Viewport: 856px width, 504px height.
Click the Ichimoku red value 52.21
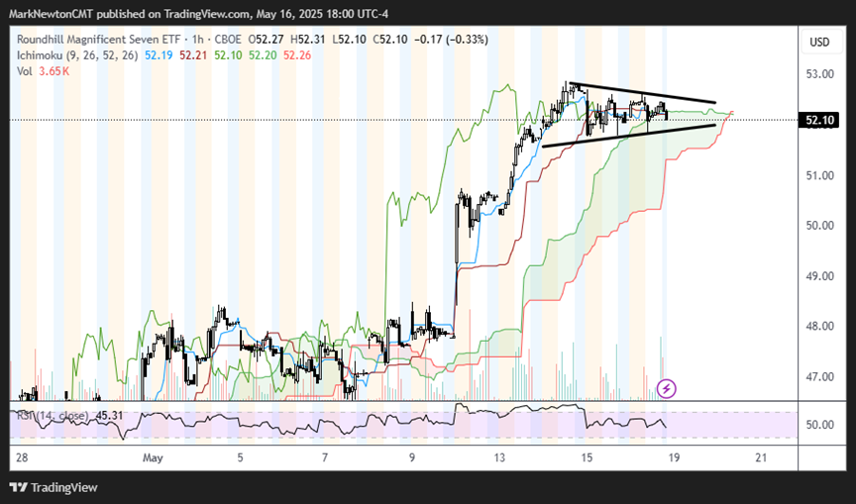coord(193,55)
